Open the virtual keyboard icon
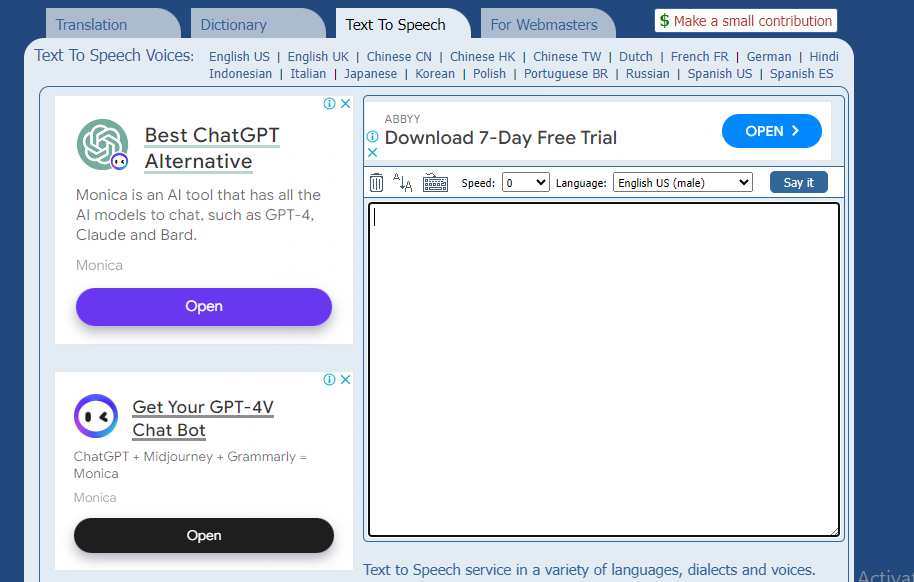 434,181
